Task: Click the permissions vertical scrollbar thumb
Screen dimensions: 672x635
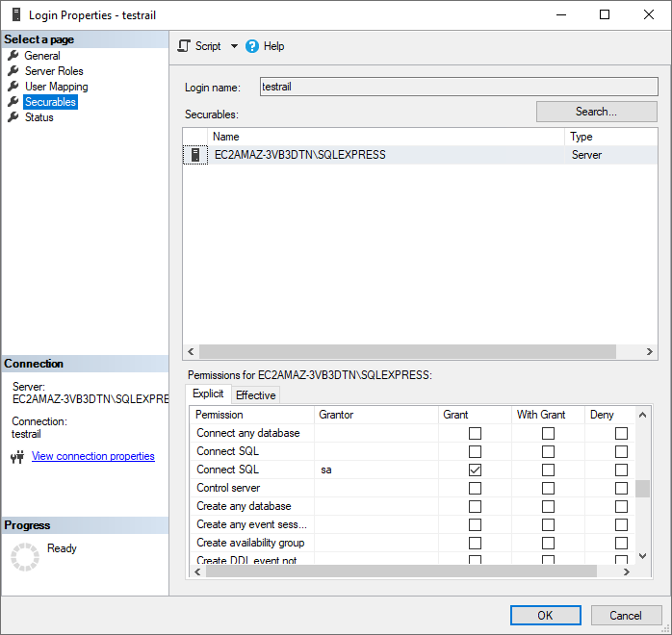Action: pyautogui.click(x=642, y=488)
